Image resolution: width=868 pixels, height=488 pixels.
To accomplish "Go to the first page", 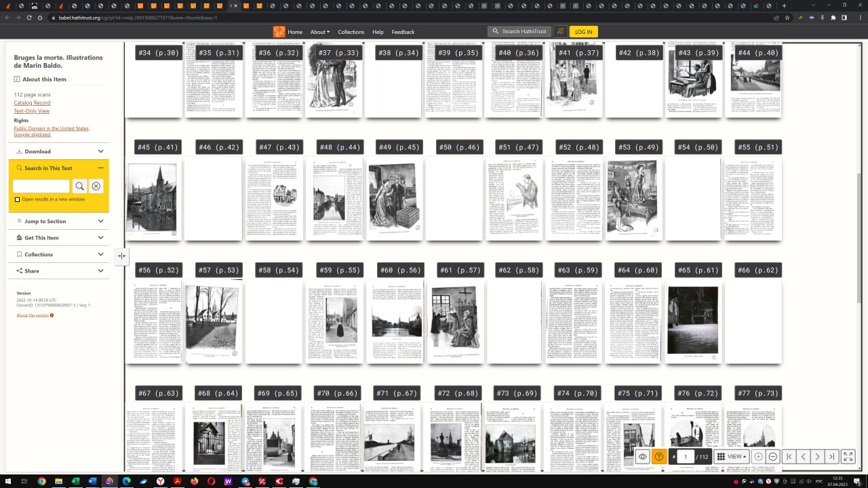I will coord(789,457).
